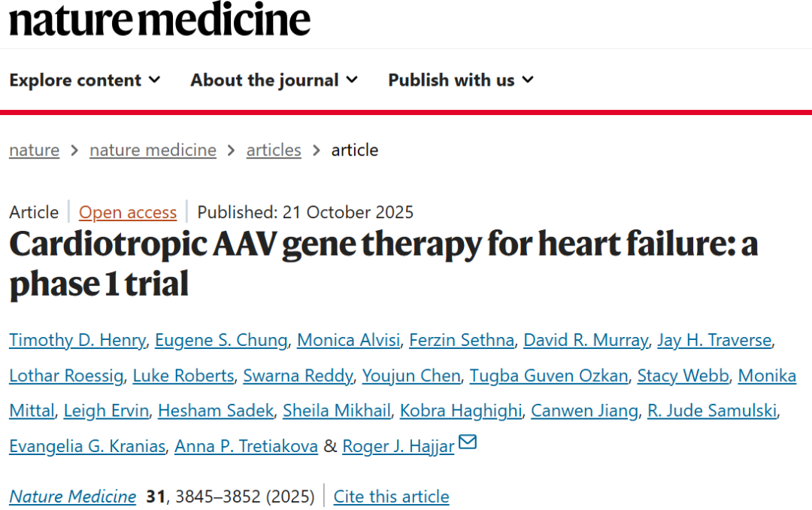Click the email envelope icon beside Roger J. Hajjar
The width and height of the screenshot is (812, 510).
coord(468,442)
